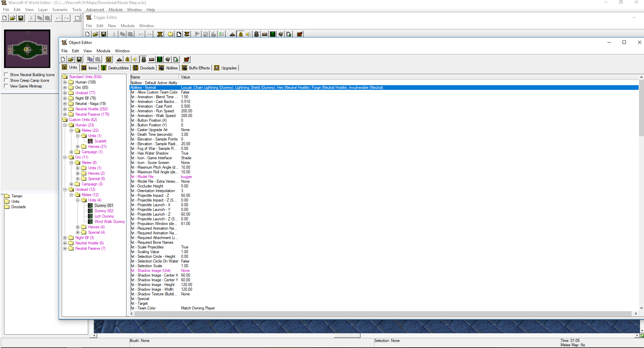Collapse the Undead (12) folder
Screen dimensions: 644x348
pos(65,189)
